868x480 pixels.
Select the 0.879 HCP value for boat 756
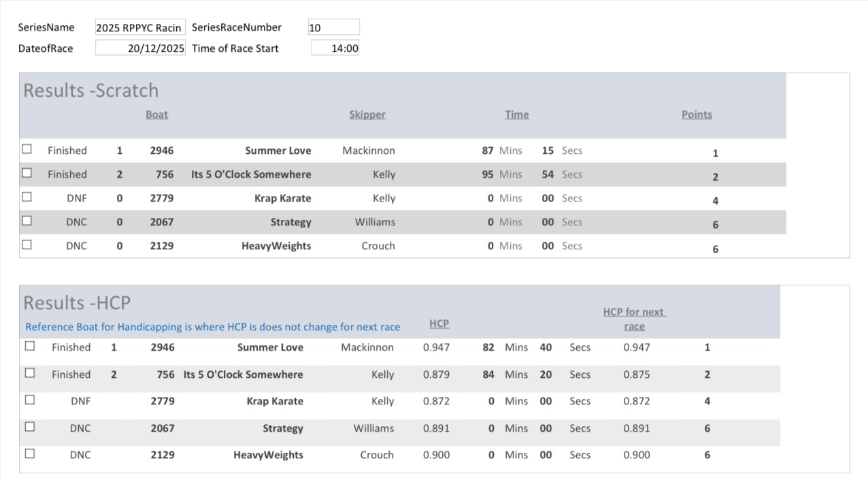coord(436,374)
